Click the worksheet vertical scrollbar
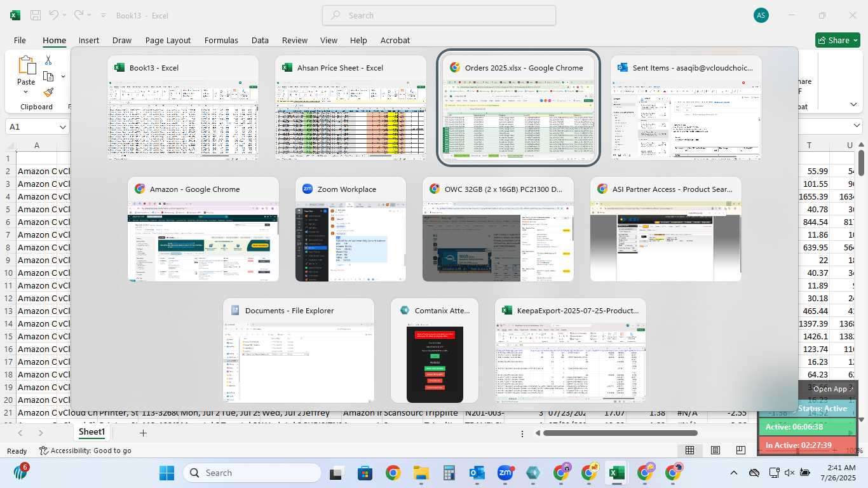 pyautogui.click(x=861, y=163)
